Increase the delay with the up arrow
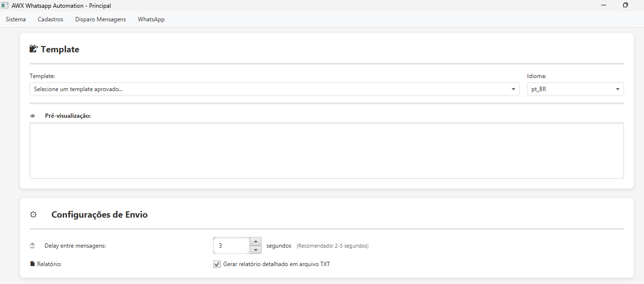Viewport: 644px width, 284px height. click(256, 241)
